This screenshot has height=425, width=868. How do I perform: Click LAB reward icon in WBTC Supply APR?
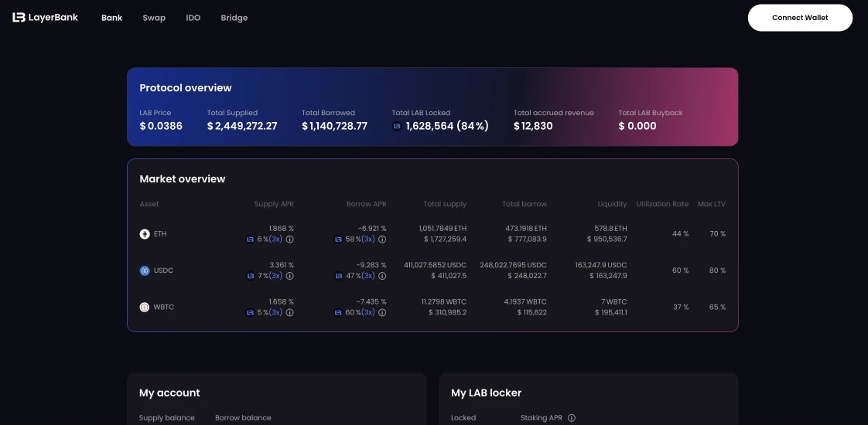tap(251, 312)
